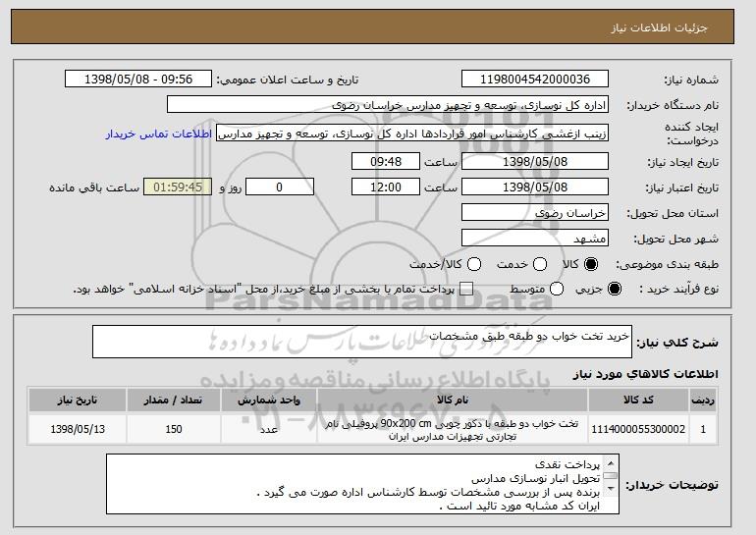Click the جزئیات اطلاعات نیاز header title
The width and height of the screenshot is (756, 535).
[659, 27]
